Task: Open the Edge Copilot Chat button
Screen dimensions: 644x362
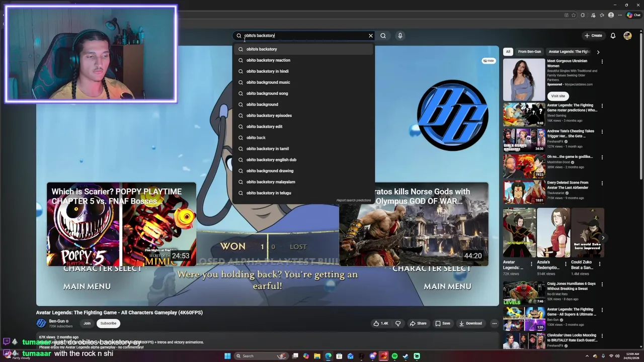Action: pos(633,15)
